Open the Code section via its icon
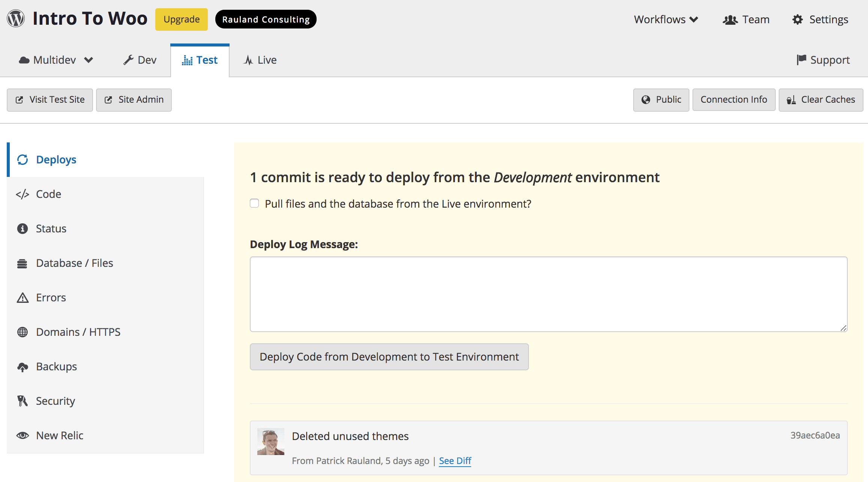The height and width of the screenshot is (482, 868). coord(23,194)
